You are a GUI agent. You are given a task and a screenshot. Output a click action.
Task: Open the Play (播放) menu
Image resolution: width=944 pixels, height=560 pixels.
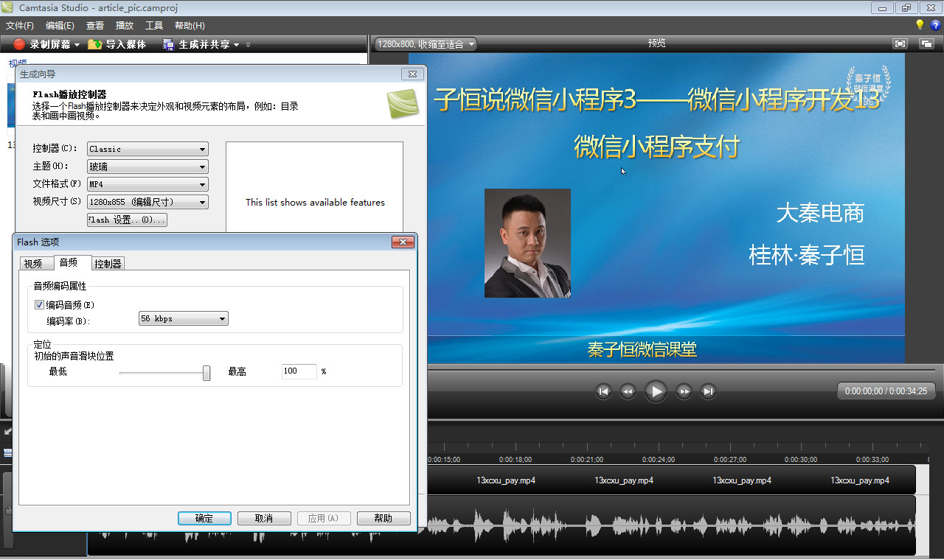point(125,26)
